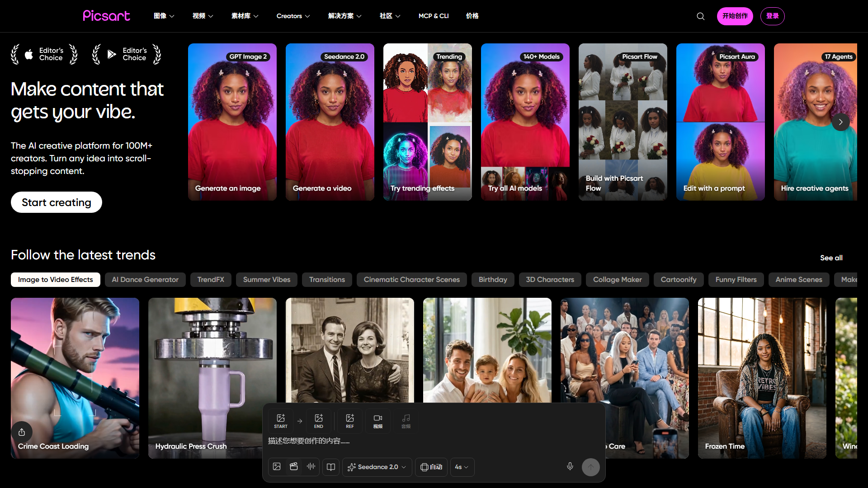This screenshot has width=868, height=488.
Task: Open the Edit with a prompt card
Action: pos(721,122)
